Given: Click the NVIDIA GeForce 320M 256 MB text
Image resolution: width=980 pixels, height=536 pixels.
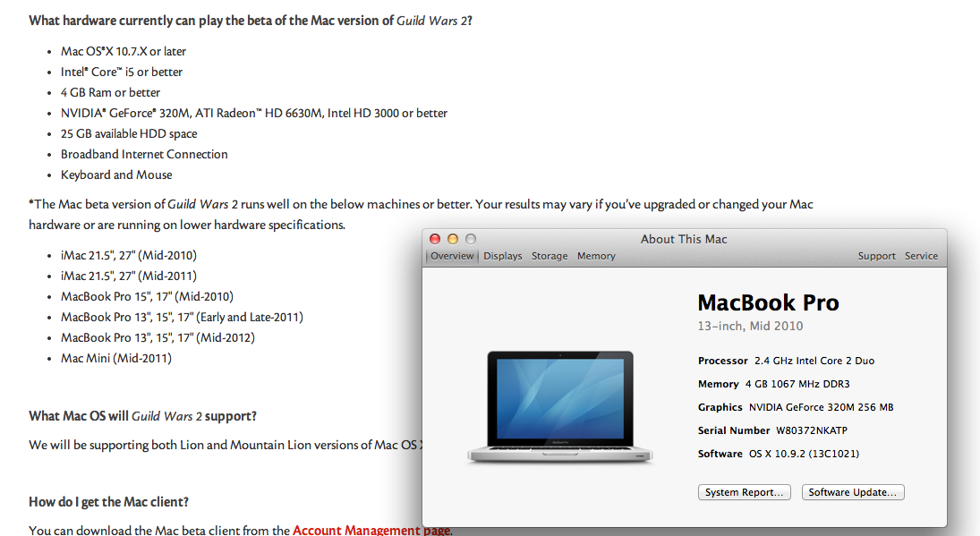Looking at the screenshot, I should (822, 407).
